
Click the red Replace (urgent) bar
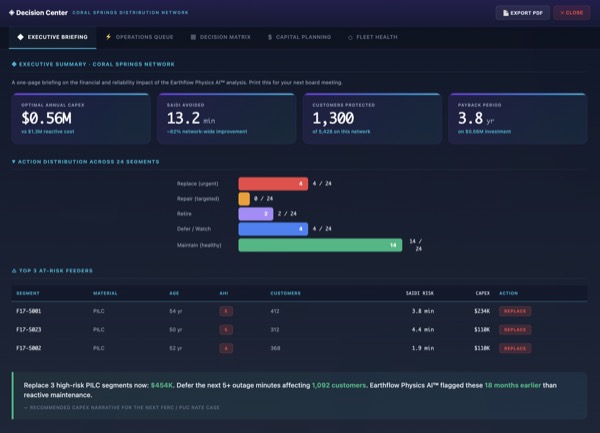tap(273, 184)
